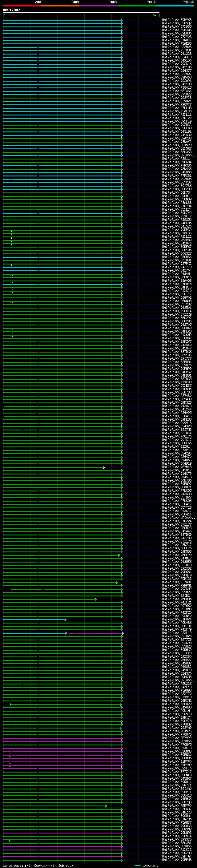Go to UniRef100_Q5YB48 entry

point(176,467)
